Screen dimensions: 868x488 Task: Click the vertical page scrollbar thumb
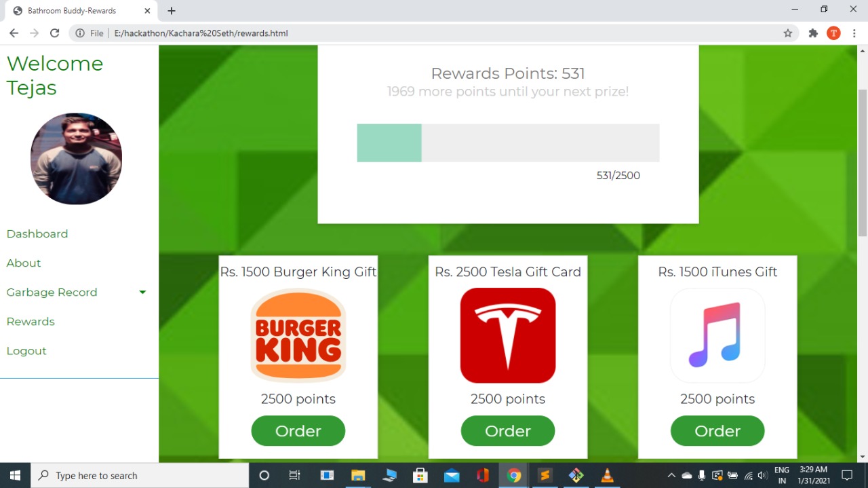pyautogui.click(x=863, y=162)
